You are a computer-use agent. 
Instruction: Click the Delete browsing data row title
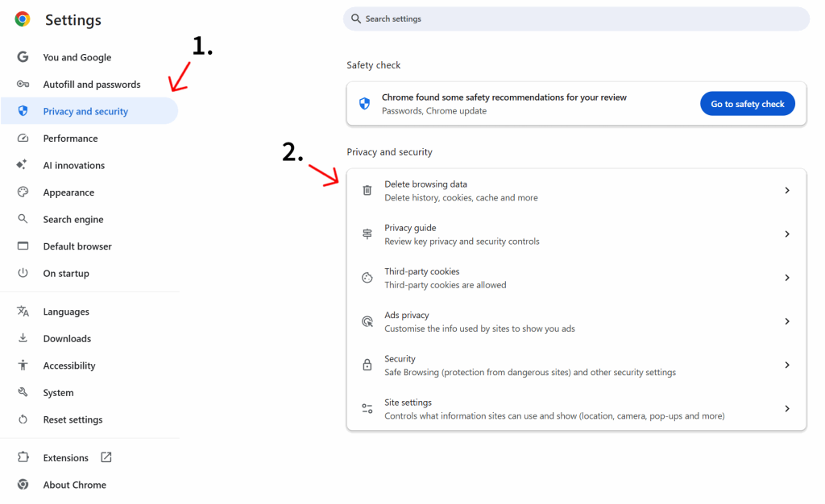point(425,184)
